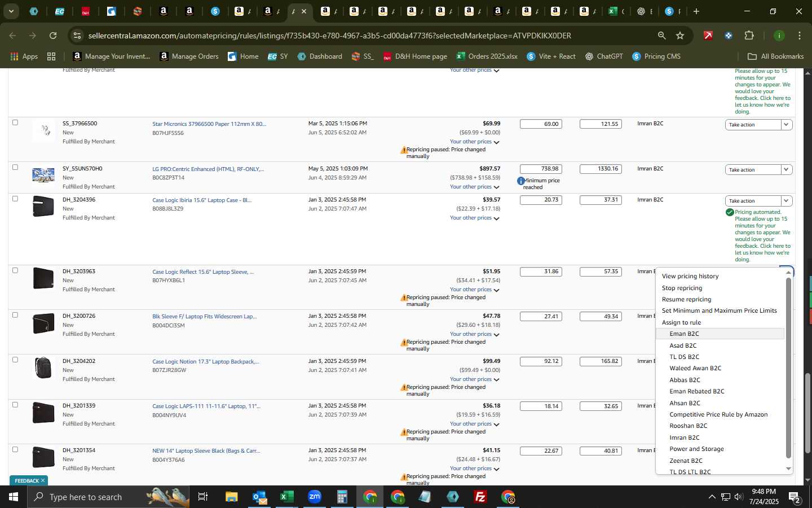This screenshot has width=812, height=508.
Task: Open Zoom from the taskbar
Action: click(314, 497)
